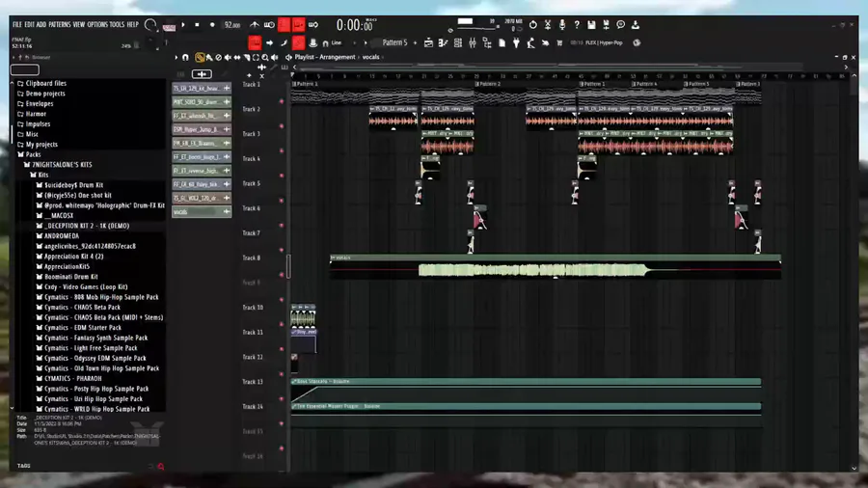Open the playlist view icon

428,43
